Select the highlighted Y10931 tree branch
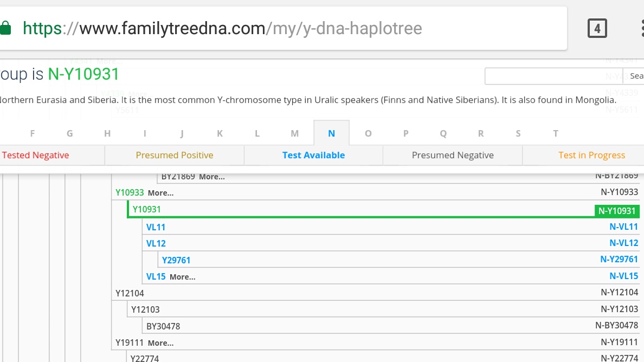This screenshot has width=644, height=362. 146,209
